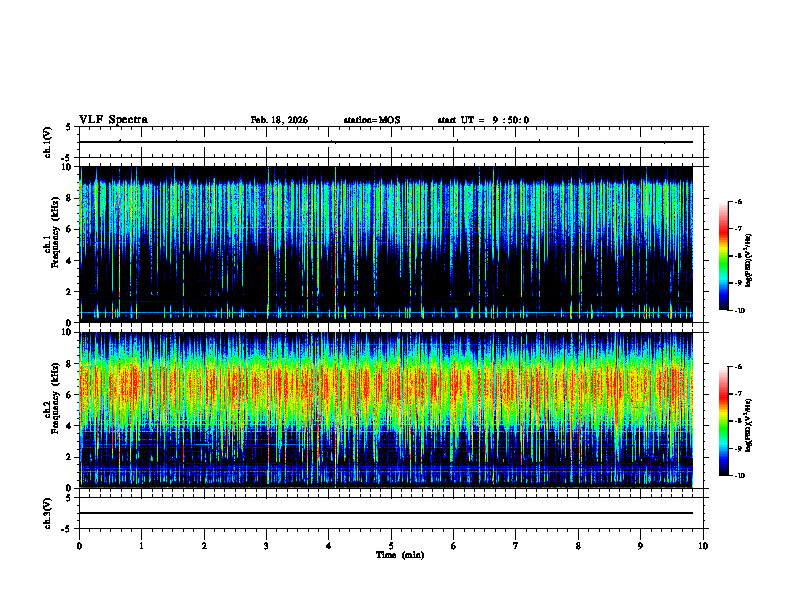Click the "-10" label on ch.2 color scale

[x=739, y=476]
